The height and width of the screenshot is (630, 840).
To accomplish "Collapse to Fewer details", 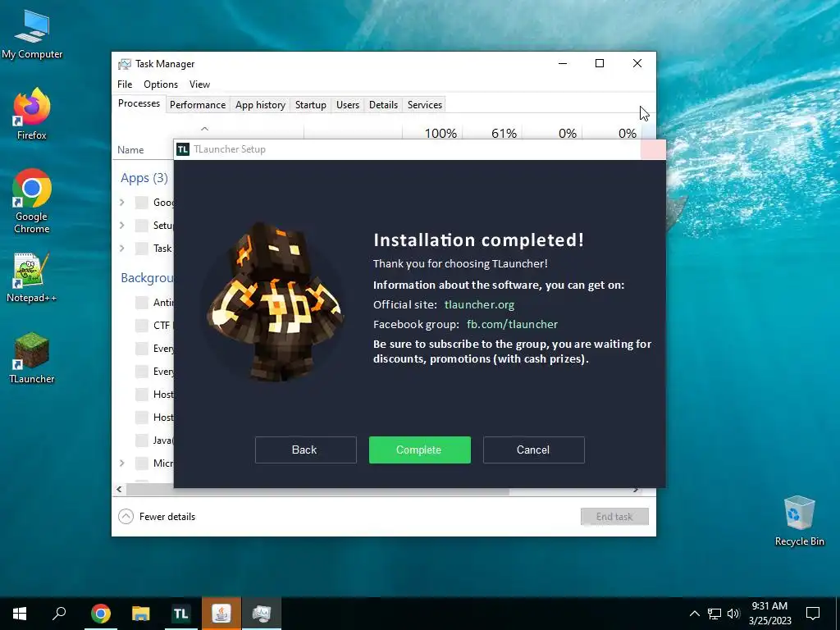I will 157,517.
